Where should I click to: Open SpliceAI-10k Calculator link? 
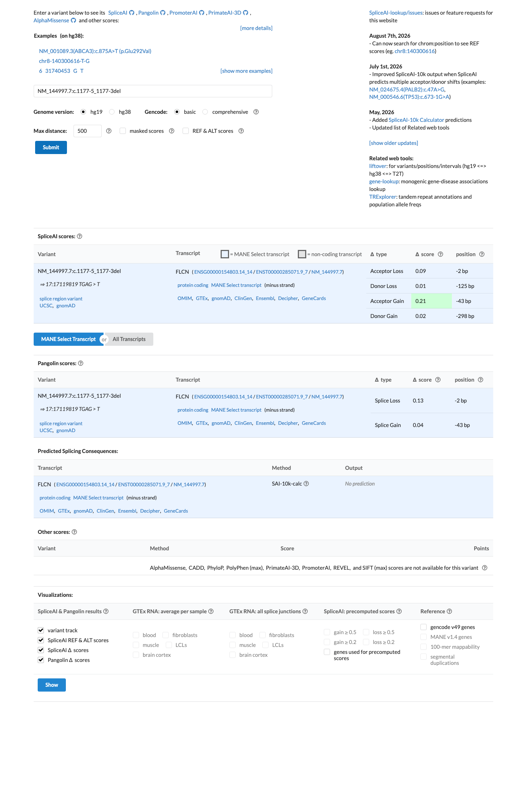[x=416, y=120]
